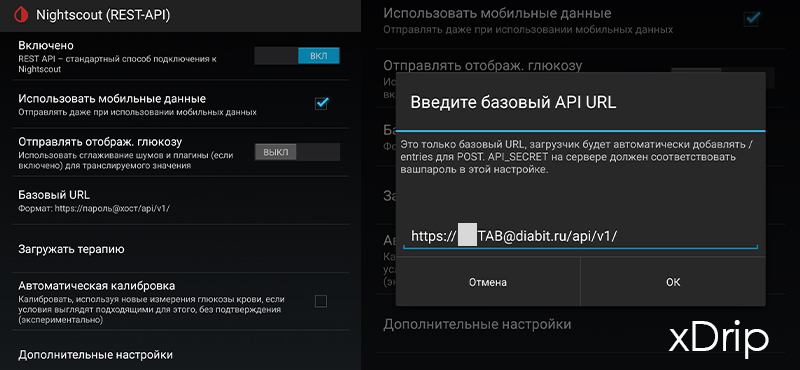Click the Калибровать, используя новые измерения description
The width and height of the screenshot is (800, 370).
(x=151, y=310)
